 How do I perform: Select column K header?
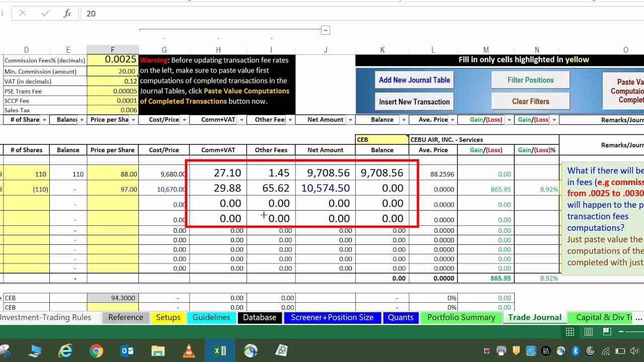[x=382, y=50]
